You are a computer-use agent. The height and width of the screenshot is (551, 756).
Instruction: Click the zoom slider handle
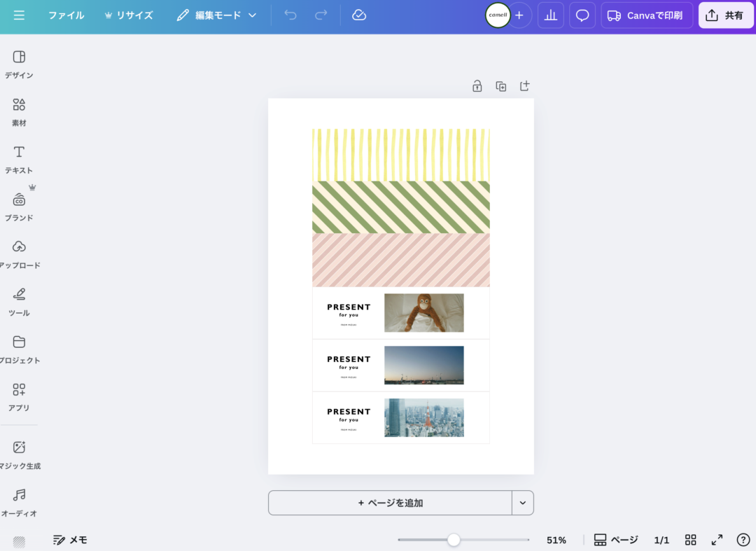(x=454, y=540)
